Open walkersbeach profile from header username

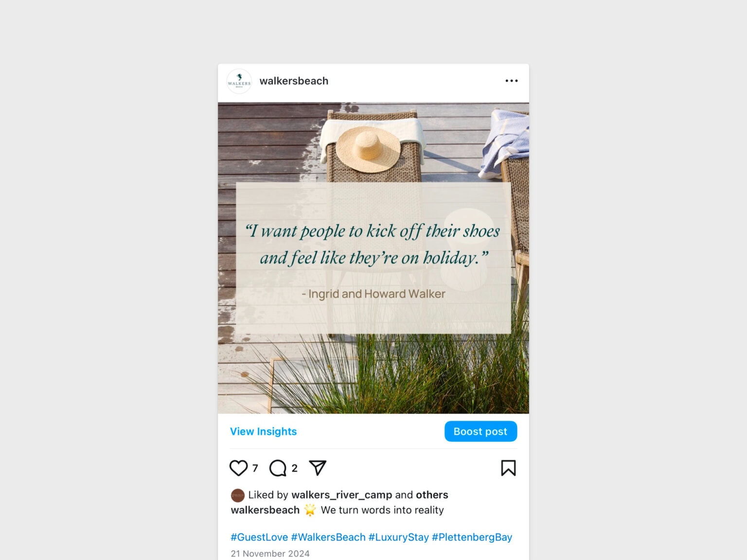pos(294,81)
